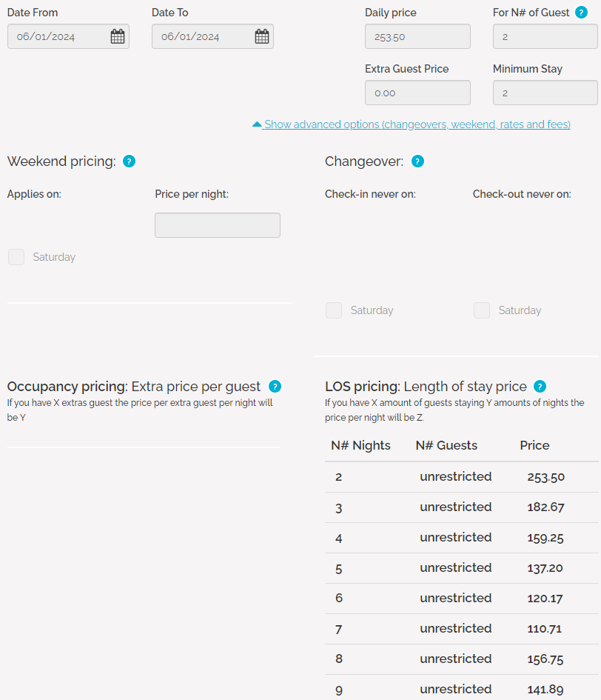Toggle Saturday under Check-in never on
The width and height of the screenshot is (601, 700).
(334, 310)
